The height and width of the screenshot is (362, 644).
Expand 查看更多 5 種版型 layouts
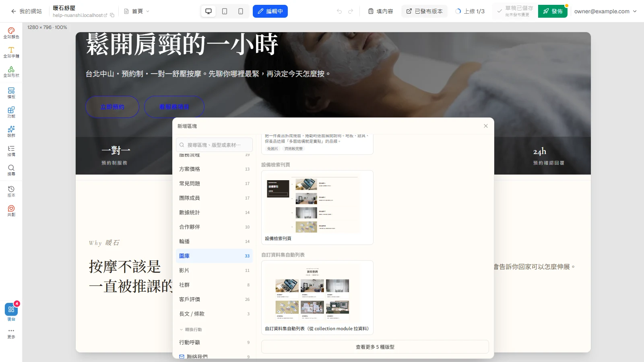click(375, 347)
